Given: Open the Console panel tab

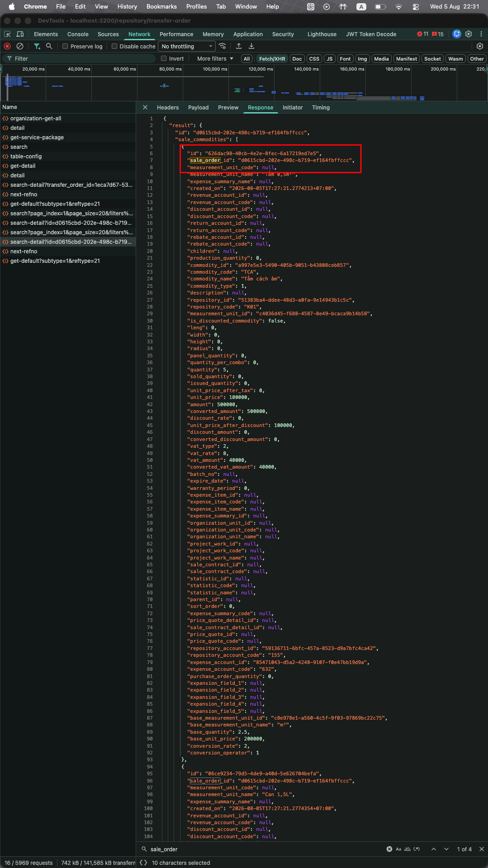Looking at the screenshot, I should pyautogui.click(x=78, y=34).
